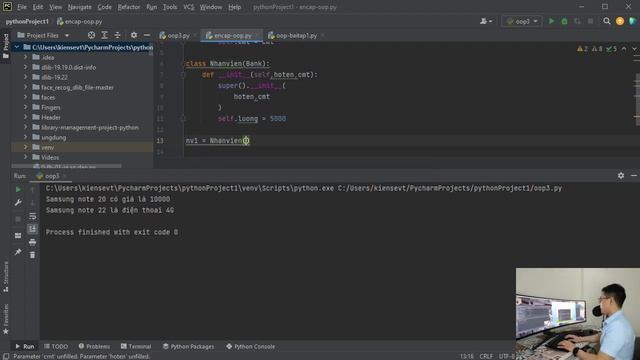Click the encap-oop.py breadcrumb in navigation bar
Image resolution: width=640 pixels, height=360 pixels.
(x=80, y=21)
